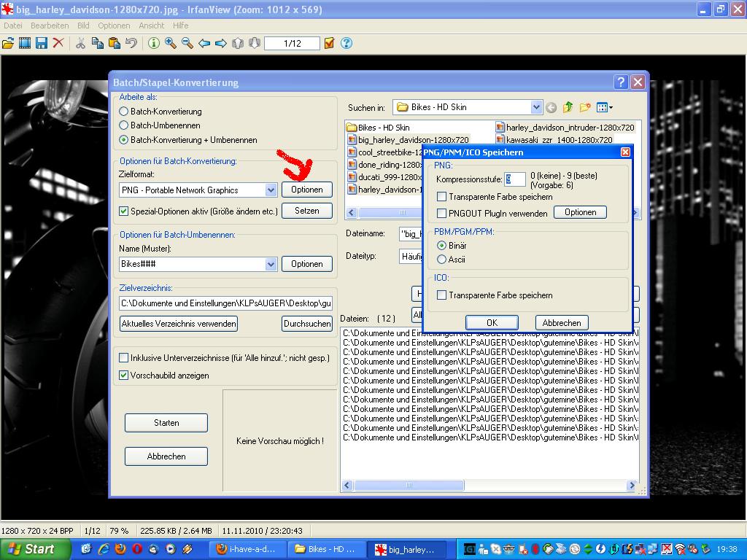This screenshot has width=747, height=560.
Task: Click the Zielverzeichnis path input field
Action: pos(226,303)
